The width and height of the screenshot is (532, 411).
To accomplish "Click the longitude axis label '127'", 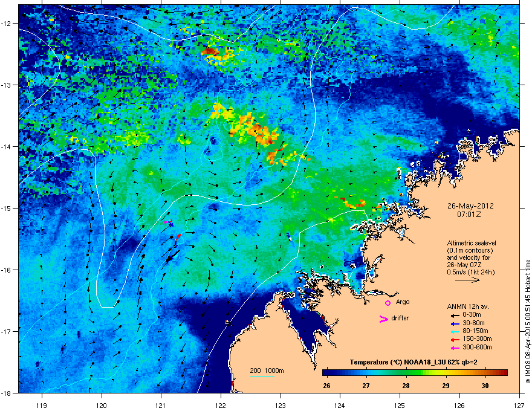I will (519, 405).
